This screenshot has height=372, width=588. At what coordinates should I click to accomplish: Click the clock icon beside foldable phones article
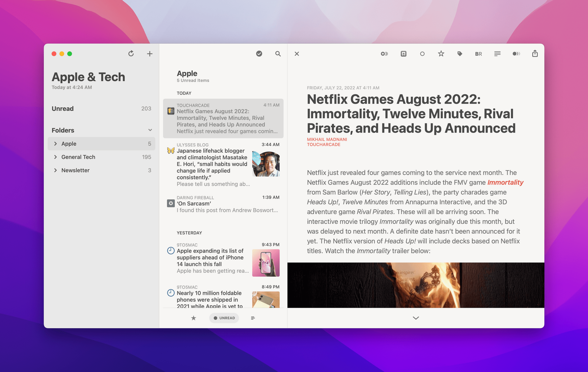tap(171, 293)
